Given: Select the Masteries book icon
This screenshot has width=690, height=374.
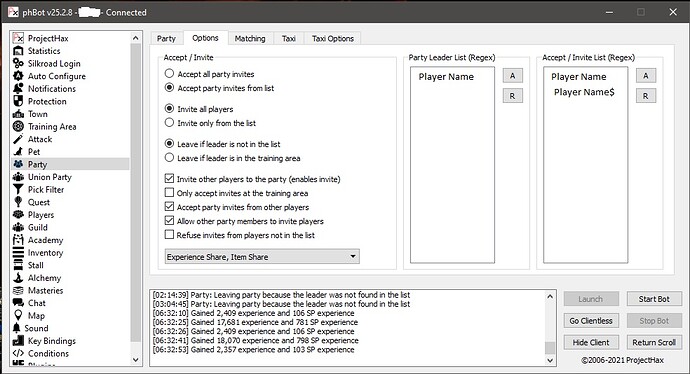Looking at the screenshot, I should point(18,290).
